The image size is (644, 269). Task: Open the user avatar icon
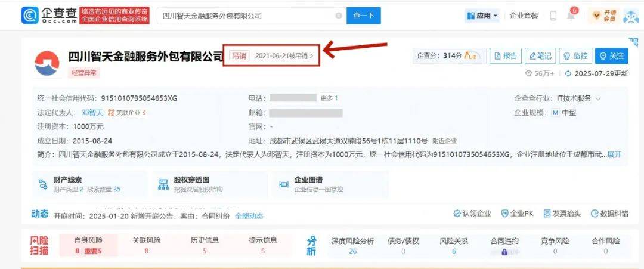(630, 16)
